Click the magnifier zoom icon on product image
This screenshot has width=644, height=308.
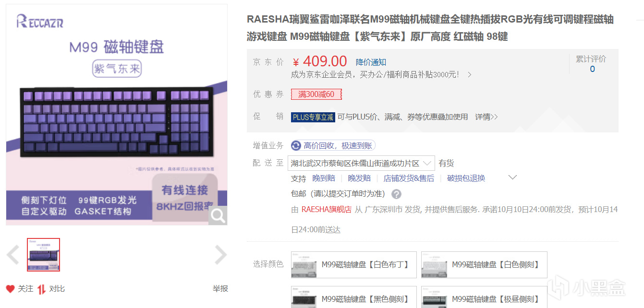(218, 216)
